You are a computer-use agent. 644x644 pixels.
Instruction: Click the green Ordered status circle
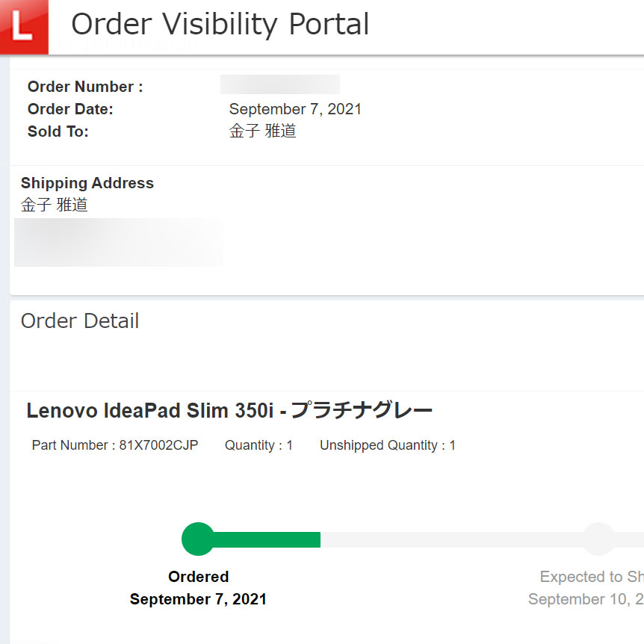tap(198, 539)
